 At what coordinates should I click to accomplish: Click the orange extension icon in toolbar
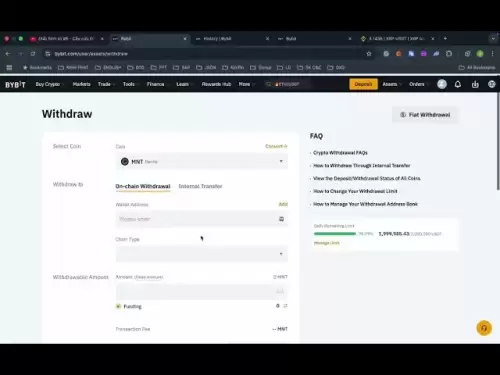tap(399, 54)
